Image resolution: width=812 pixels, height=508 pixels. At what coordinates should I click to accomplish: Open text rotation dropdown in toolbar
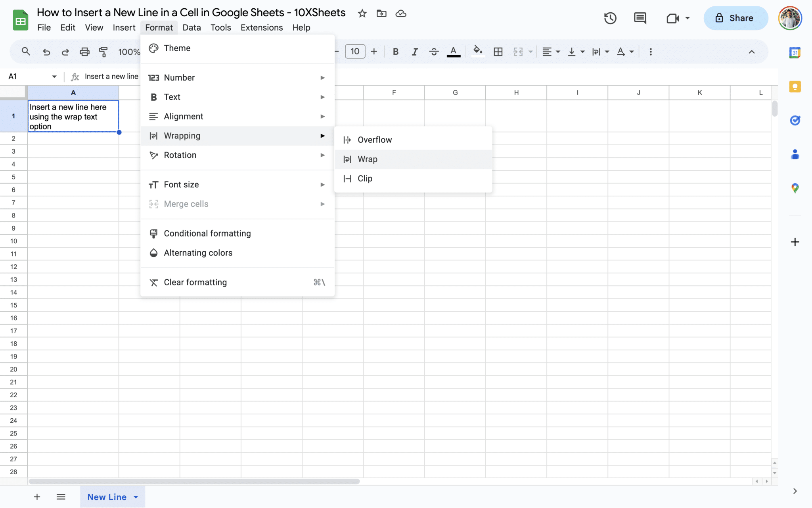[x=625, y=52]
